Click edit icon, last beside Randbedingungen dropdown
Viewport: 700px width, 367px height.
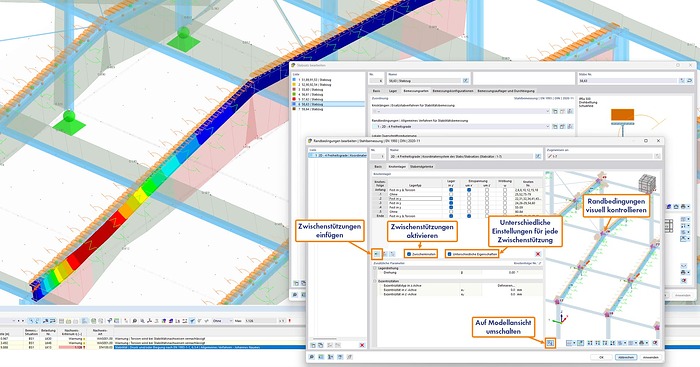pyautogui.click(x=570, y=126)
